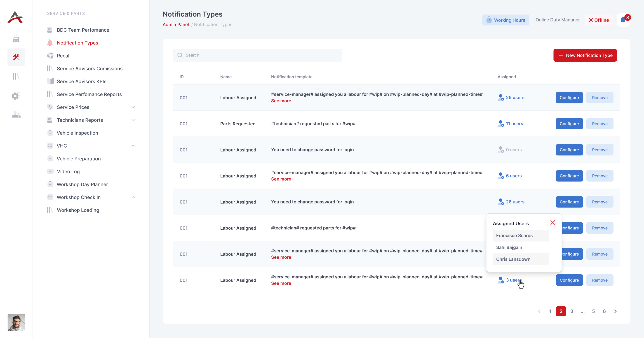The height and width of the screenshot is (338, 644).
Task: Toggle the Working Hours indicator
Action: [x=505, y=20]
